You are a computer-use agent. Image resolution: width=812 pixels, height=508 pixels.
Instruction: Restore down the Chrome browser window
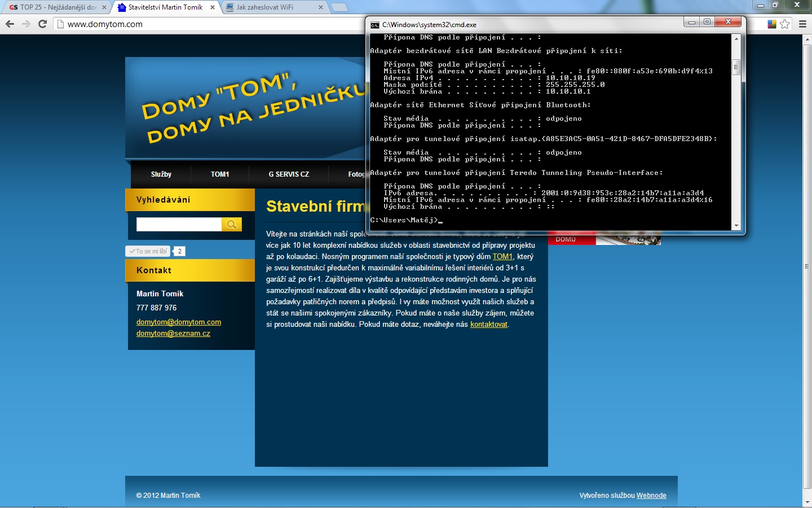[775, 5]
